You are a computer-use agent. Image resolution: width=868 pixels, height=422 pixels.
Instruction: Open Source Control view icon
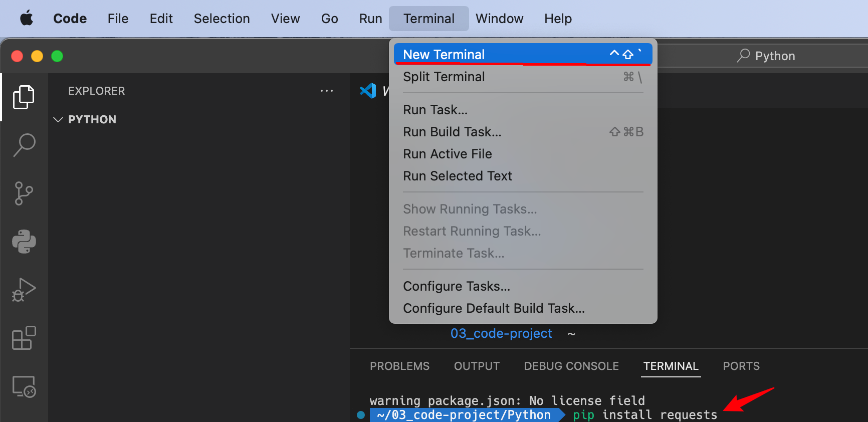(24, 193)
